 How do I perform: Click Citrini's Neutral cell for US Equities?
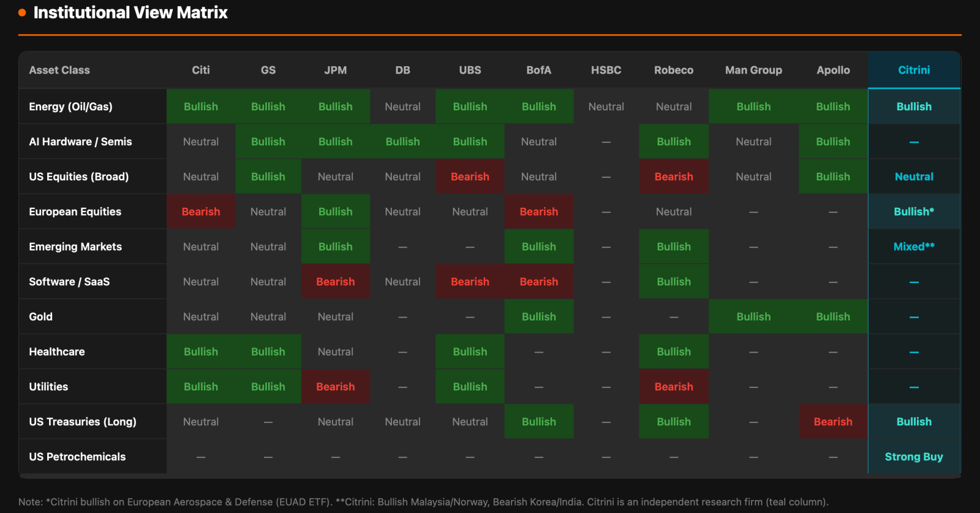[914, 177]
